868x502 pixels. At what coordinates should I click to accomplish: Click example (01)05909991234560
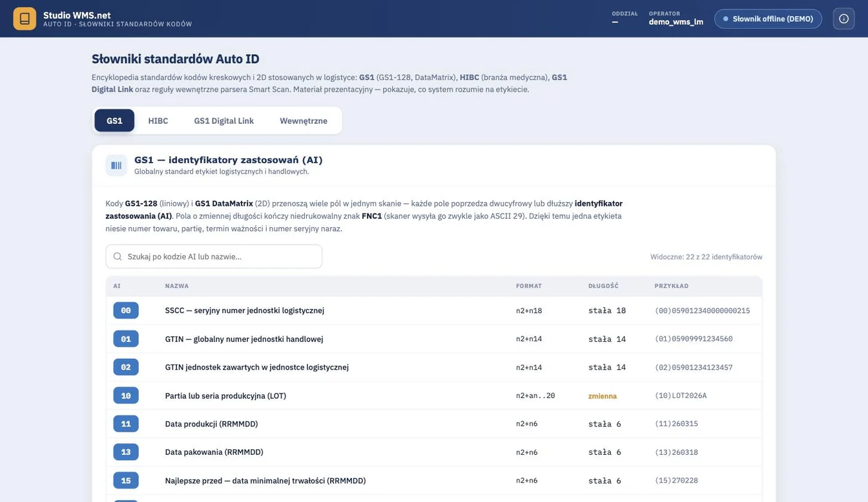(694, 339)
